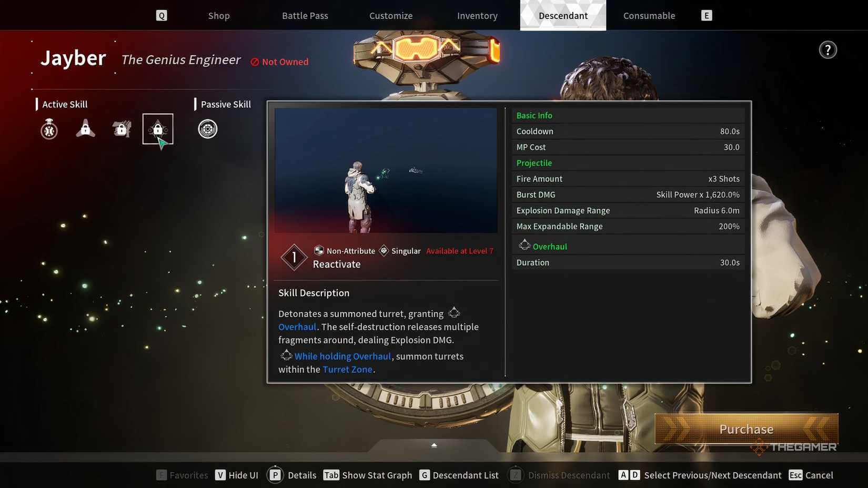
Task: Select the fourth active skill Reactivate icon
Action: [x=158, y=129]
